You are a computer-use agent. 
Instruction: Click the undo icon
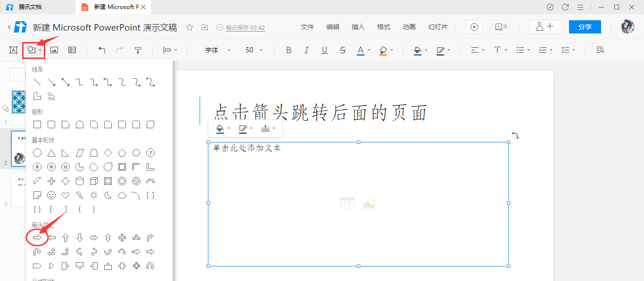(102, 50)
